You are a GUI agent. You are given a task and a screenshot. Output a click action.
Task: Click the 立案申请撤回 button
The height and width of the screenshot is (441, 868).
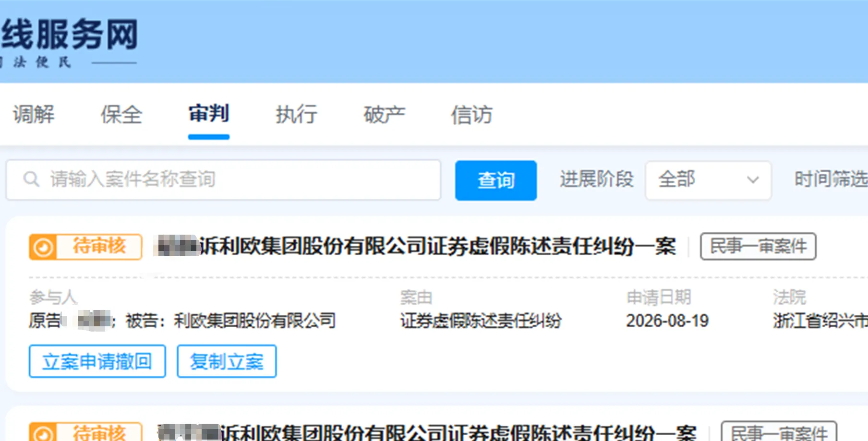click(97, 361)
